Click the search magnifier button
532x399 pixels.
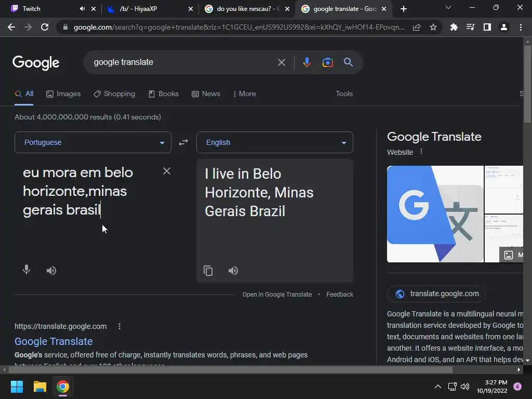tap(348, 62)
